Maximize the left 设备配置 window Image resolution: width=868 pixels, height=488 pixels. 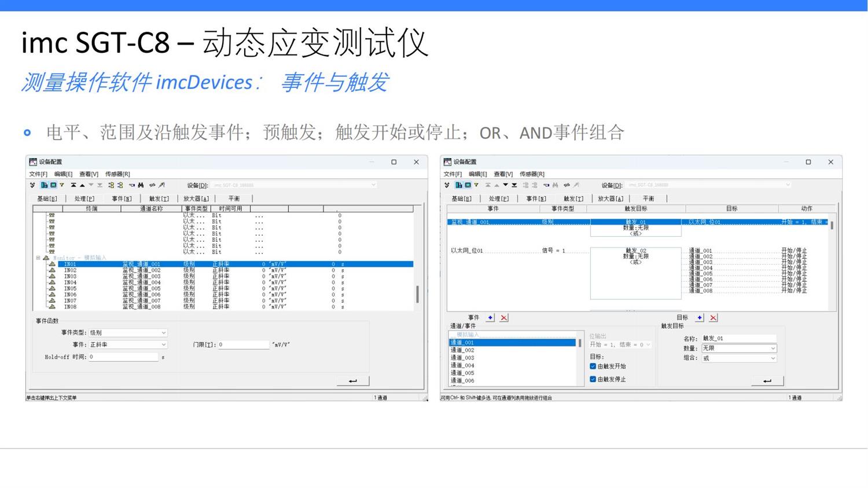[x=394, y=162]
